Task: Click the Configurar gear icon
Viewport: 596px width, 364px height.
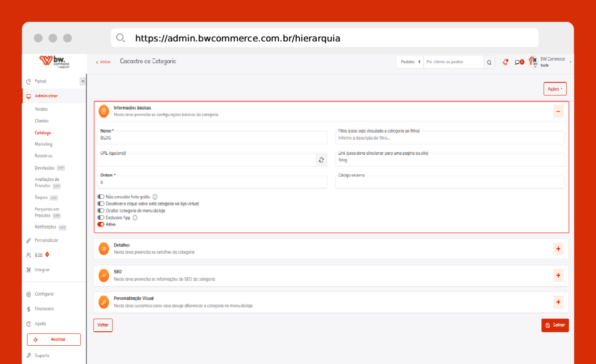Action: point(29,294)
